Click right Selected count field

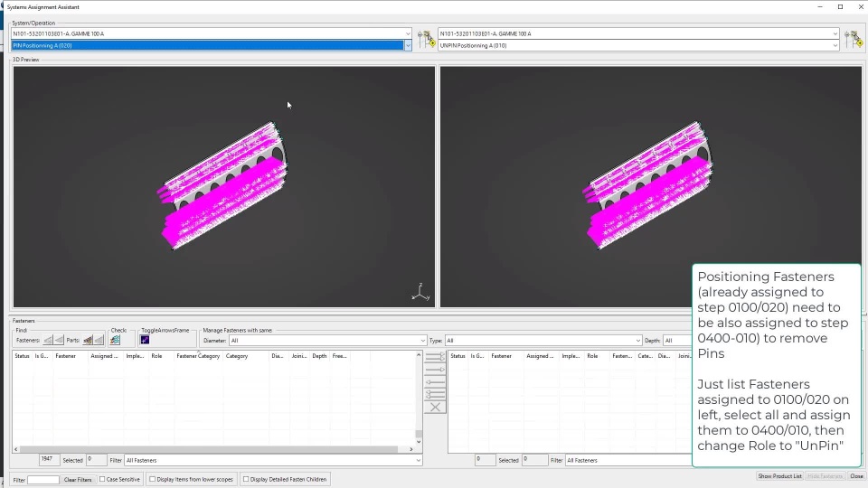click(x=534, y=460)
